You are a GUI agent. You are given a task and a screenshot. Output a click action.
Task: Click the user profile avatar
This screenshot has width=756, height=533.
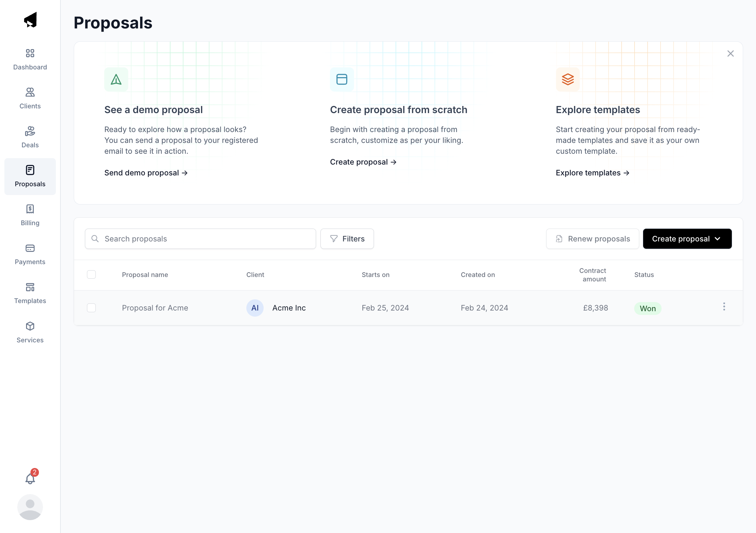click(30, 507)
